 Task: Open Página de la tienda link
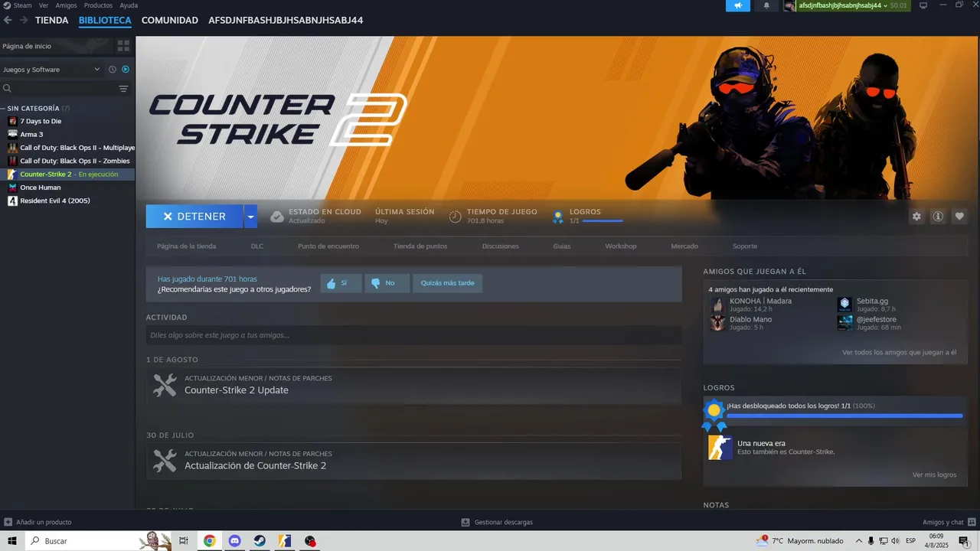coord(186,246)
